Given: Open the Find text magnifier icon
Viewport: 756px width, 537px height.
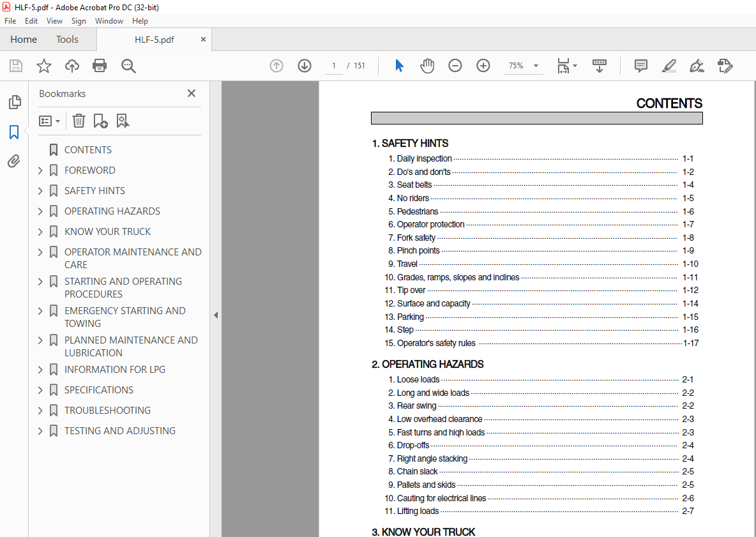Looking at the screenshot, I should point(128,66).
